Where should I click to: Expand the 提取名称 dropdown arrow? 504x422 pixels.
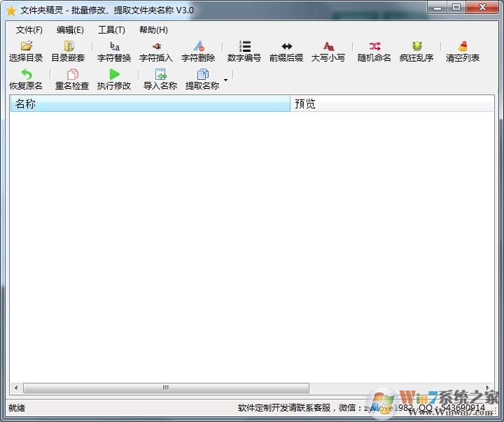[225, 80]
